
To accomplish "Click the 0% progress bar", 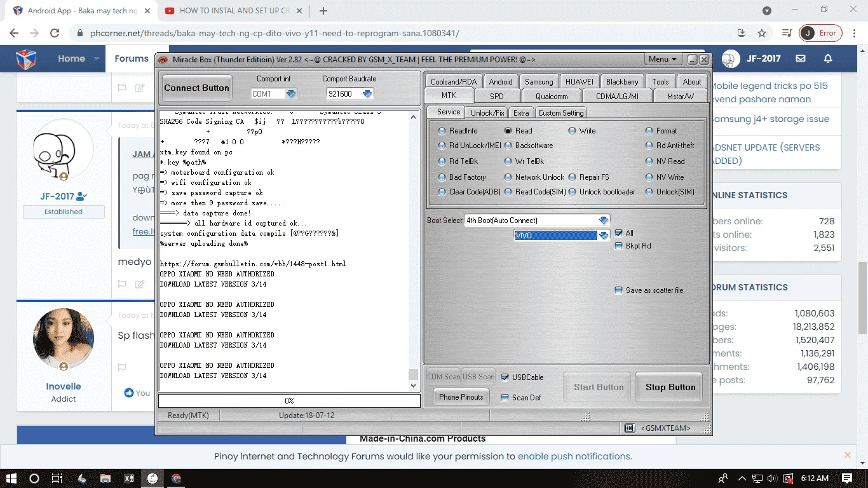I will 289,401.
